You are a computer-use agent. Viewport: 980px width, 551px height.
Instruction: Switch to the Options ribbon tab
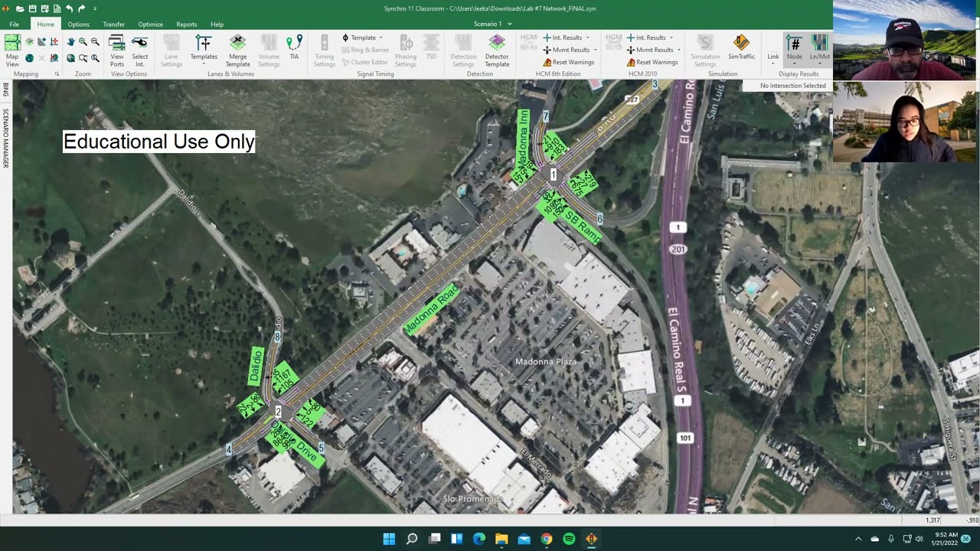(x=78, y=24)
